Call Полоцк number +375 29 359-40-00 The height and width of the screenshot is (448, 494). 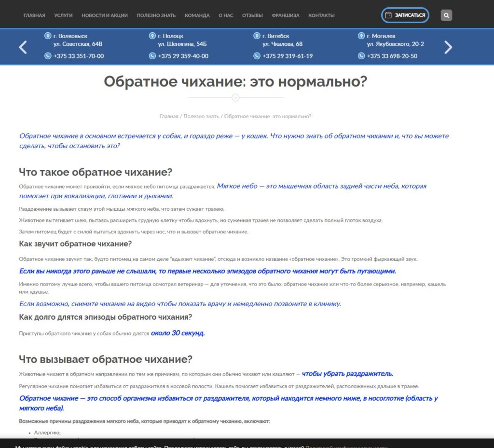[183, 56]
